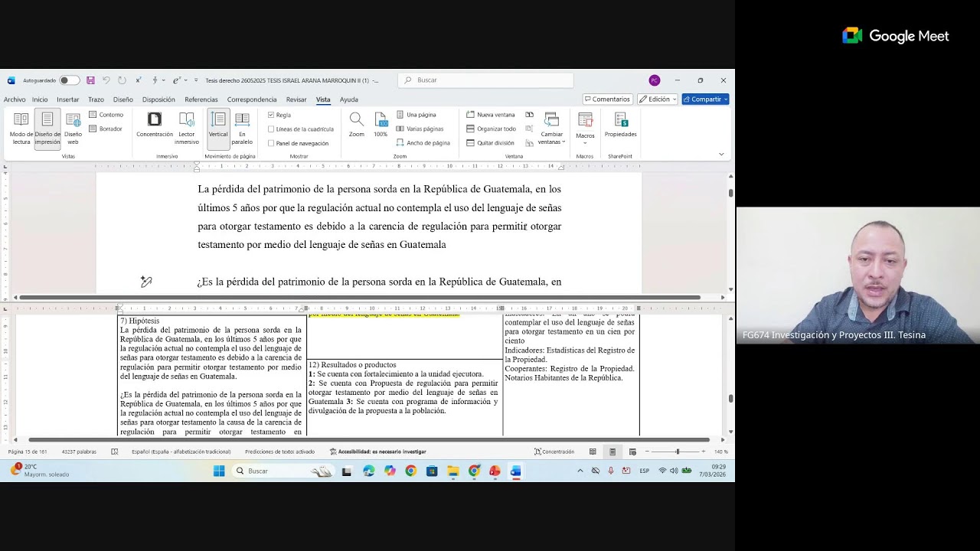
Task: Choose Ancho de página zoom
Action: 423,142
